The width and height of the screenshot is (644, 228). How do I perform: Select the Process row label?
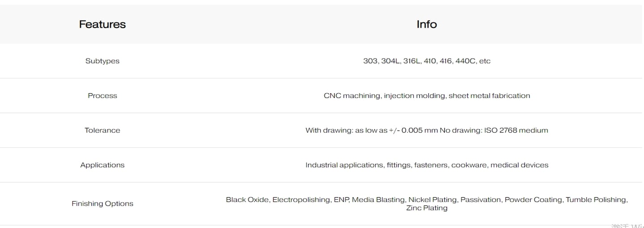point(102,95)
